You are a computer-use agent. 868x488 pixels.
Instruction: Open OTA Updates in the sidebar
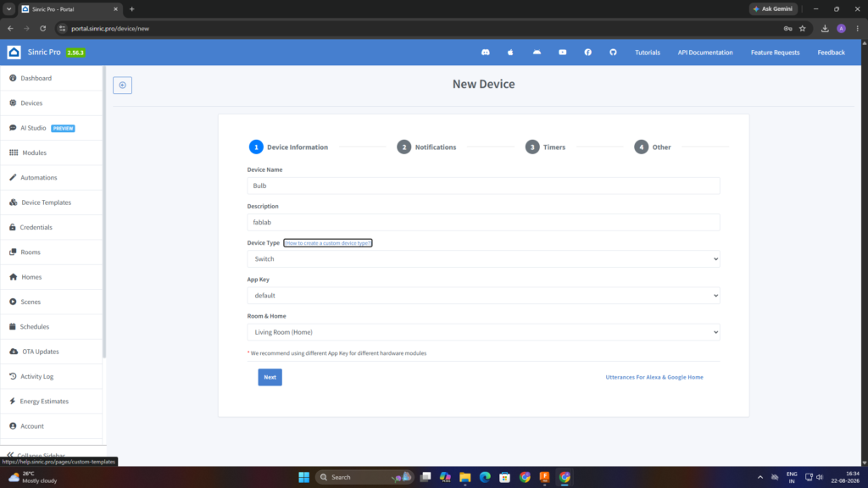tap(51, 352)
